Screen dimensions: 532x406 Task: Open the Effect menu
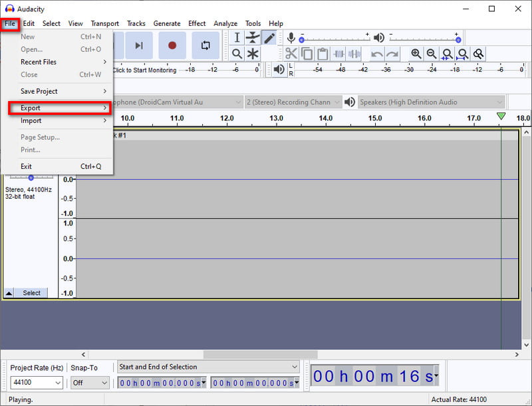click(197, 23)
